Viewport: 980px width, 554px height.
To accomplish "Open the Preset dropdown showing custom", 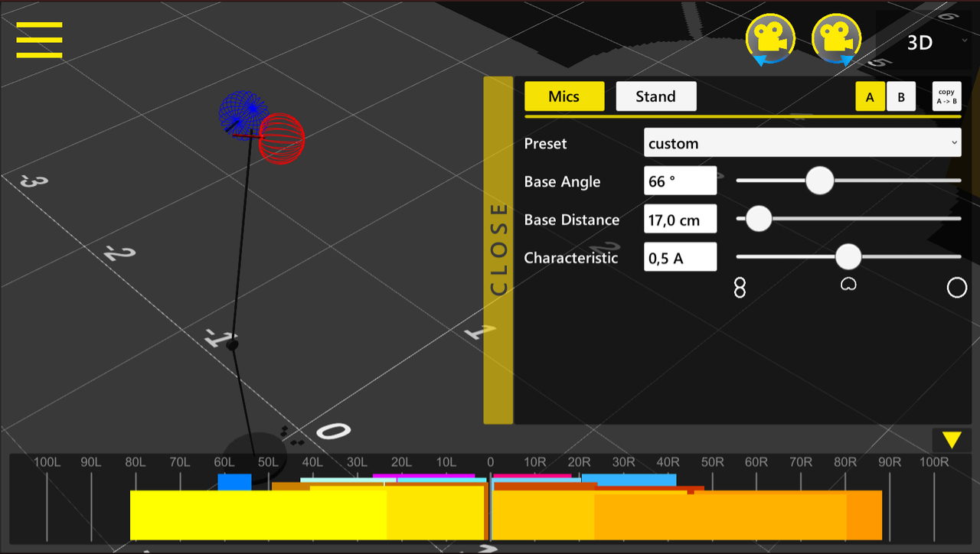I will pos(802,143).
